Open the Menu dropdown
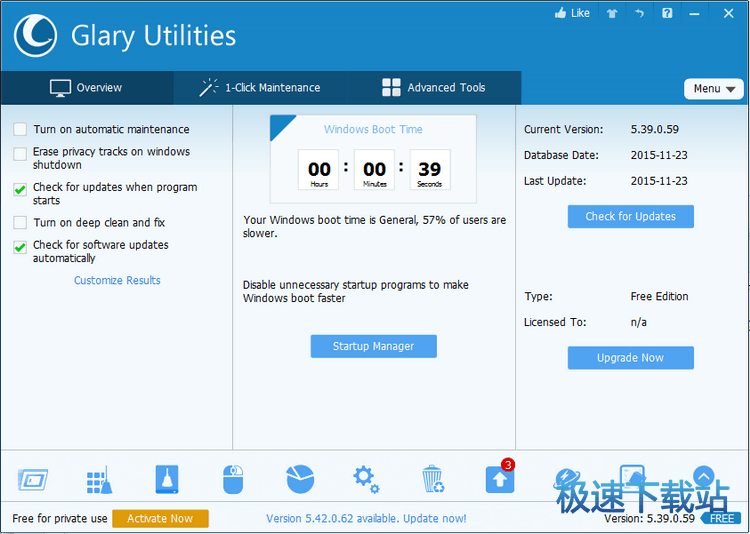 [x=714, y=89]
